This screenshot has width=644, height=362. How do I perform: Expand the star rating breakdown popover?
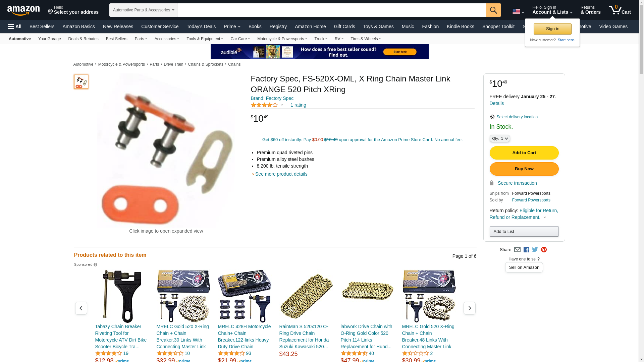[267, 105]
